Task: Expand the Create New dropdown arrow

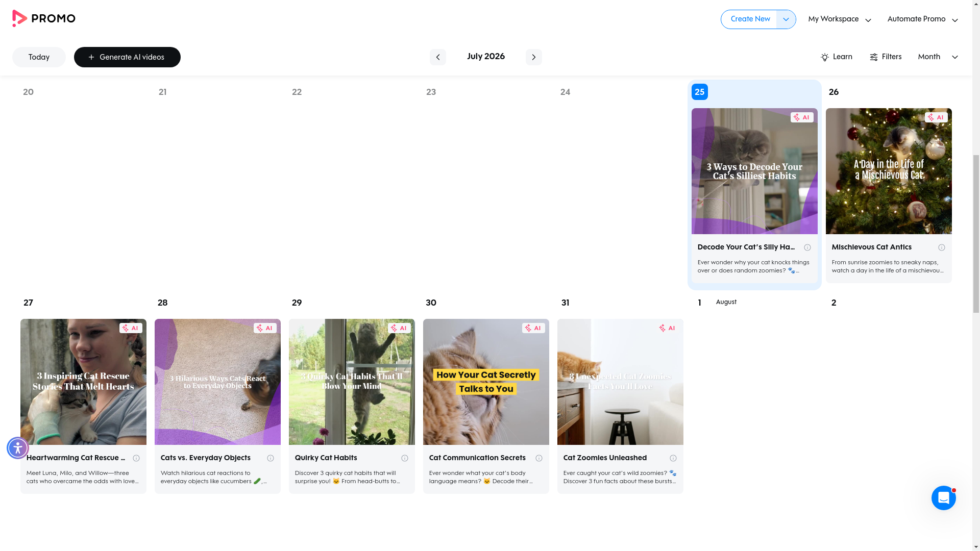Action: [786, 19]
